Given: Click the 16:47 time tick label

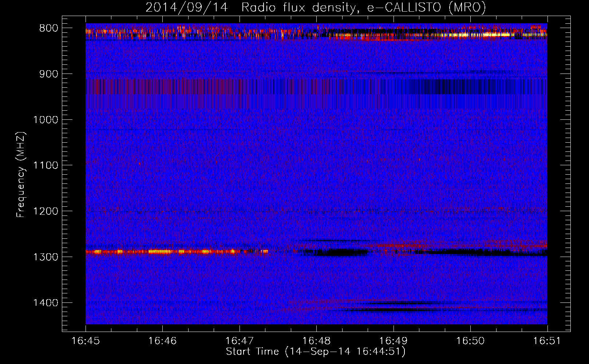Looking at the screenshot, I should (240, 341).
